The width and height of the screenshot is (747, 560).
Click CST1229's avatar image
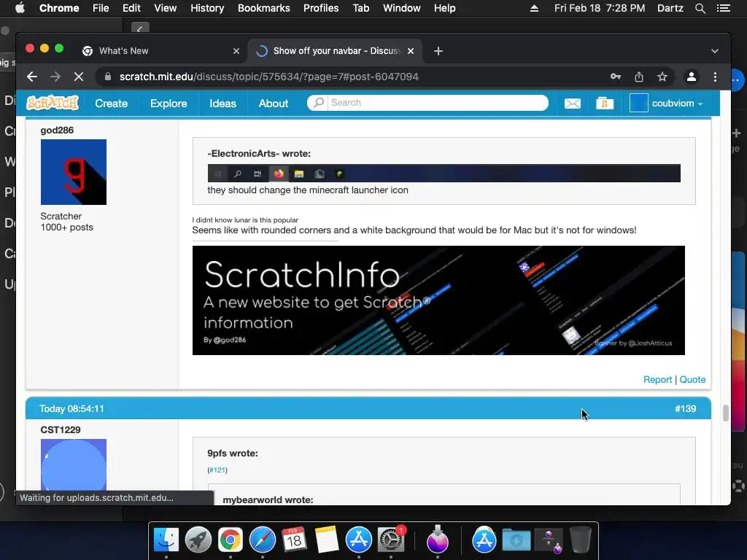tap(74, 464)
